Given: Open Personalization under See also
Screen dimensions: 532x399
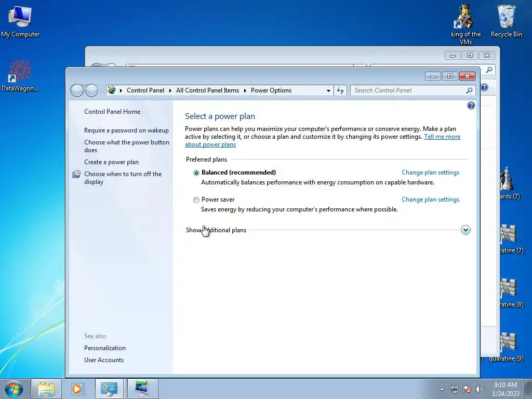Looking at the screenshot, I should pyautogui.click(x=105, y=348).
